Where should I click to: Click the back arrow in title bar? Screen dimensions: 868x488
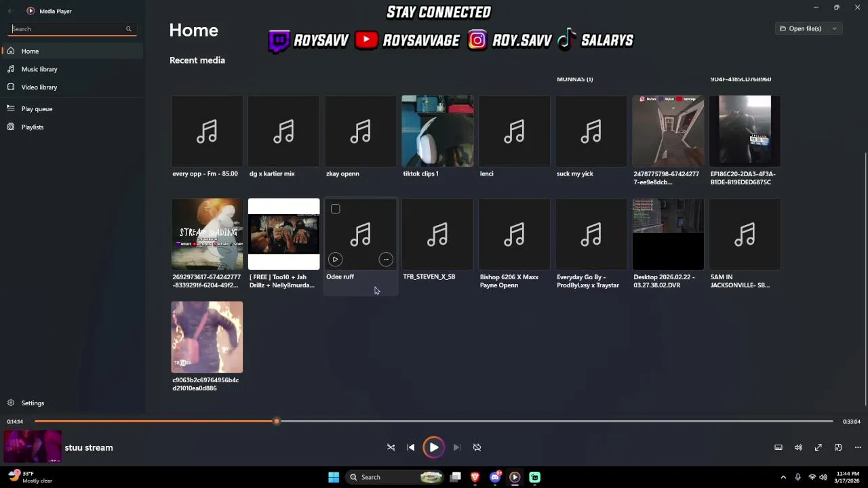point(10,11)
